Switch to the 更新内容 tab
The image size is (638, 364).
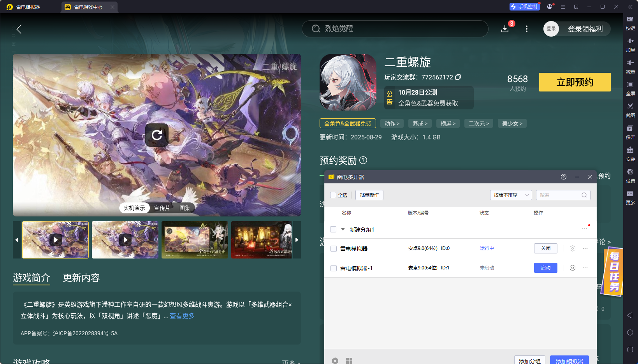pos(81,278)
